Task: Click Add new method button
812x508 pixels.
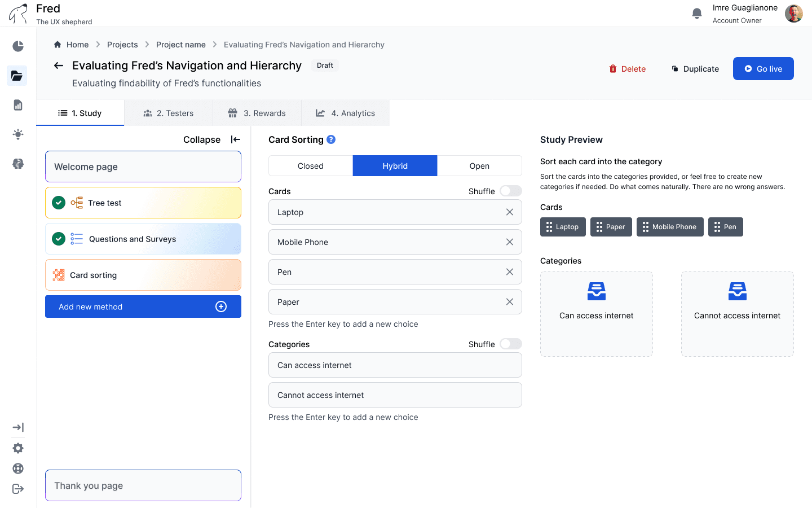Action: (143, 306)
